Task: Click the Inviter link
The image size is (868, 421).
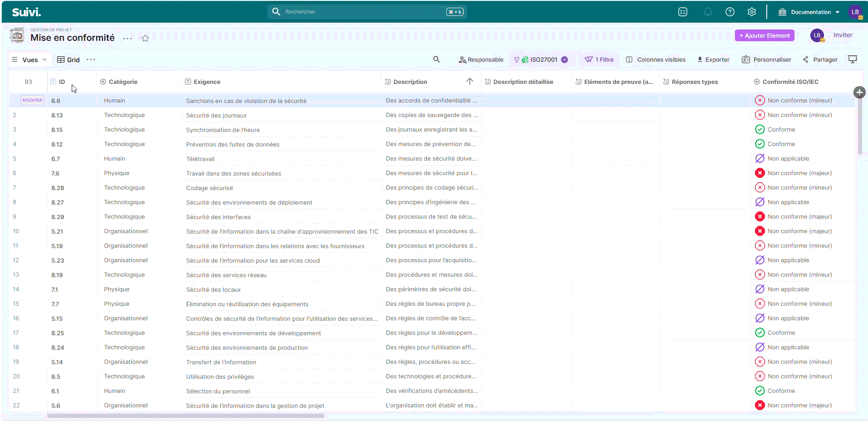Action: [843, 35]
